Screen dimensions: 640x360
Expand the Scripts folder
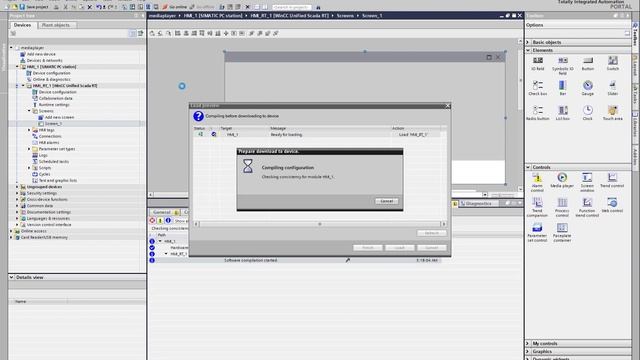[29, 168]
